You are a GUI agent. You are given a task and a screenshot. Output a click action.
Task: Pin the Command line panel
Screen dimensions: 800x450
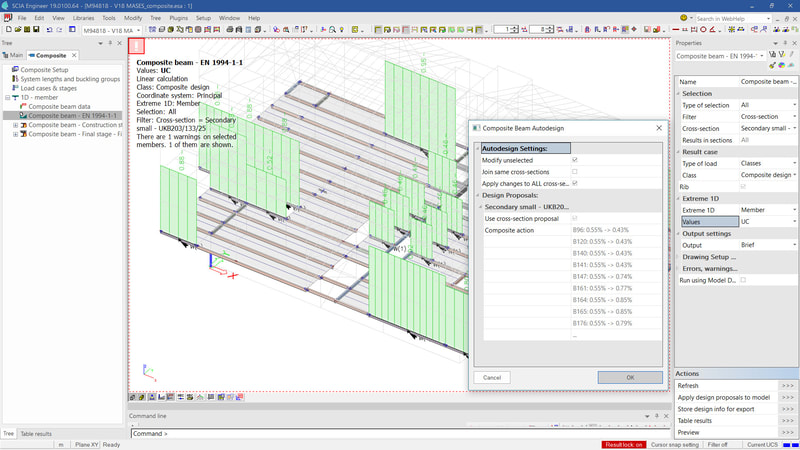click(x=657, y=416)
